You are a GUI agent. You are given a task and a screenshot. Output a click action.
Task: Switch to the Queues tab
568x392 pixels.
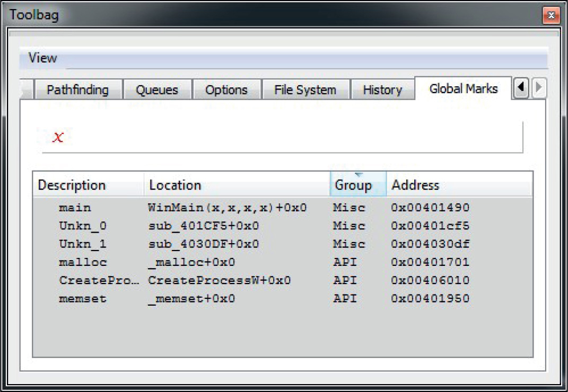157,90
